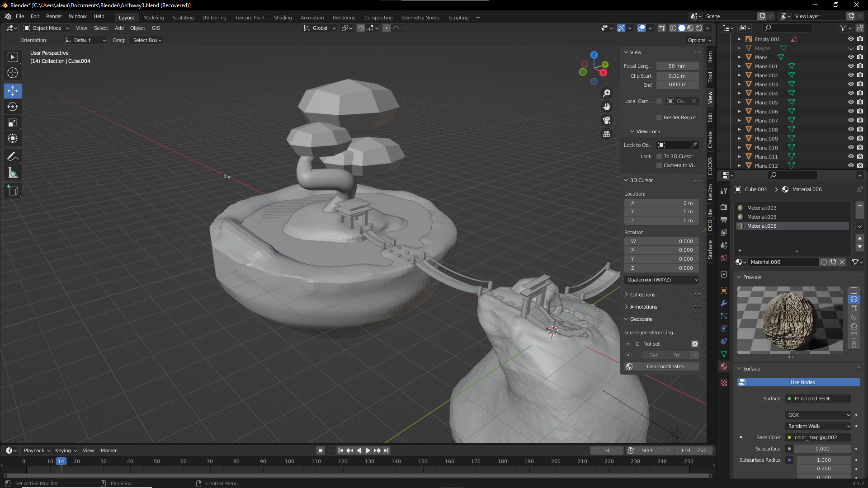
Task: Switch to the Shading workspace tab
Action: (283, 18)
